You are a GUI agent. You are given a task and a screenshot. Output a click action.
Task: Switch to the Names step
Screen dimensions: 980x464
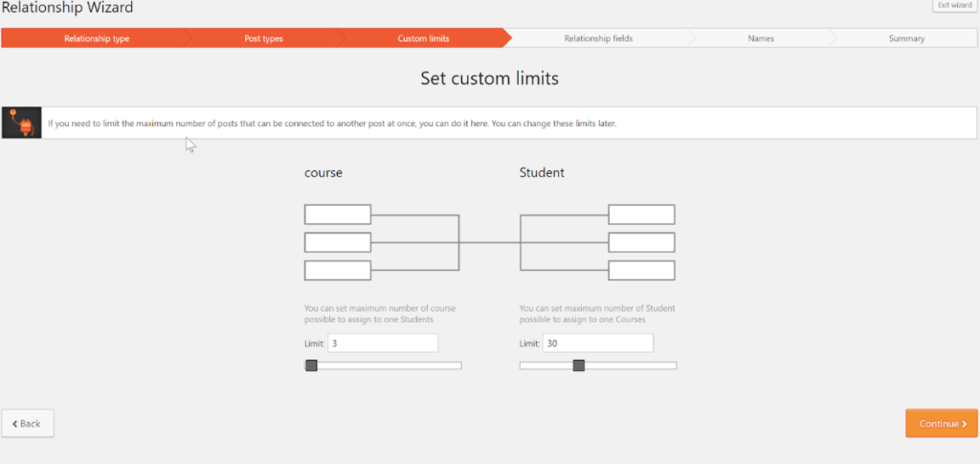click(x=761, y=38)
